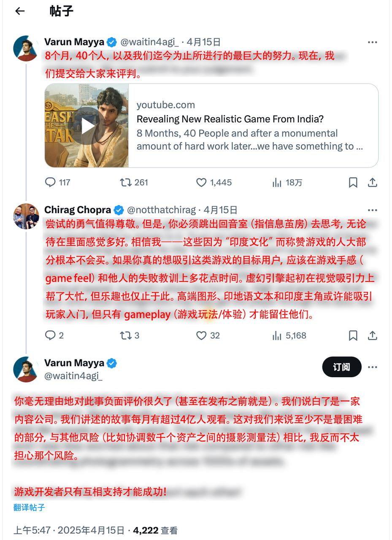Reply to the post with 117 comments
The height and width of the screenshot is (540, 392).
(51, 182)
